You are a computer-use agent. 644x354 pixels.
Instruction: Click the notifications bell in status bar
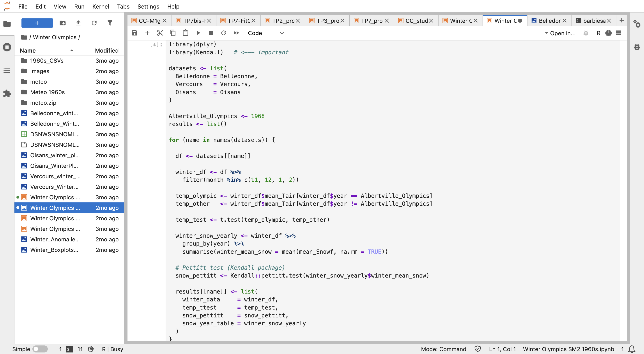632,349
